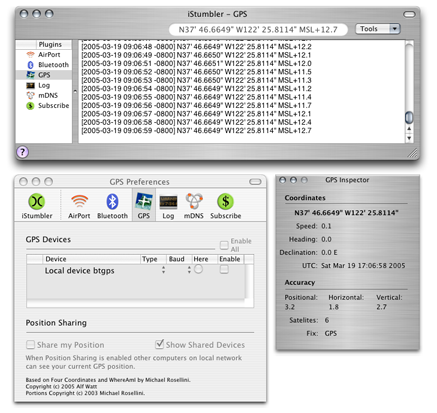Open the Tools dropdown menu

click(378, 29)
